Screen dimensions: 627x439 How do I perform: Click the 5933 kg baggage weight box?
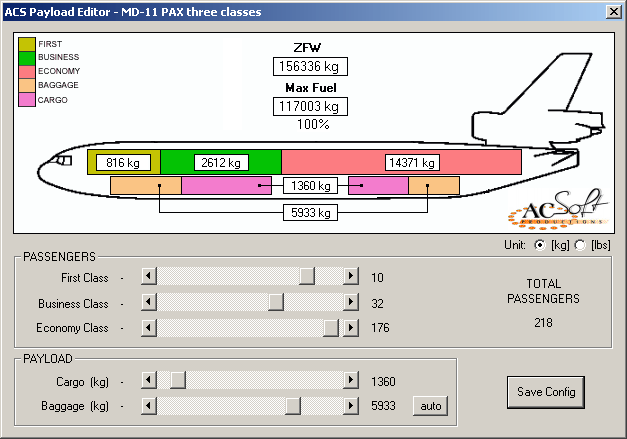[x=310, y=212]
